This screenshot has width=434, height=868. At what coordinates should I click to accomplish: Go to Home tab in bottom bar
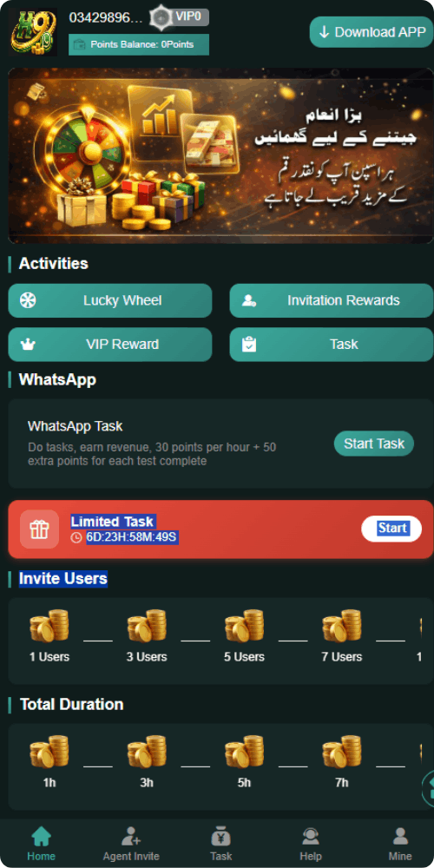pyautogui.click(x=41, y=843)
